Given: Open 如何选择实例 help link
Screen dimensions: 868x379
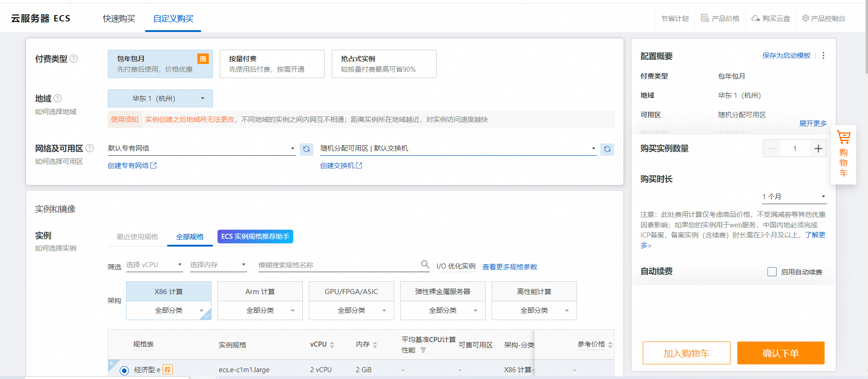Looking at the screenshot, I should point(56,248).
